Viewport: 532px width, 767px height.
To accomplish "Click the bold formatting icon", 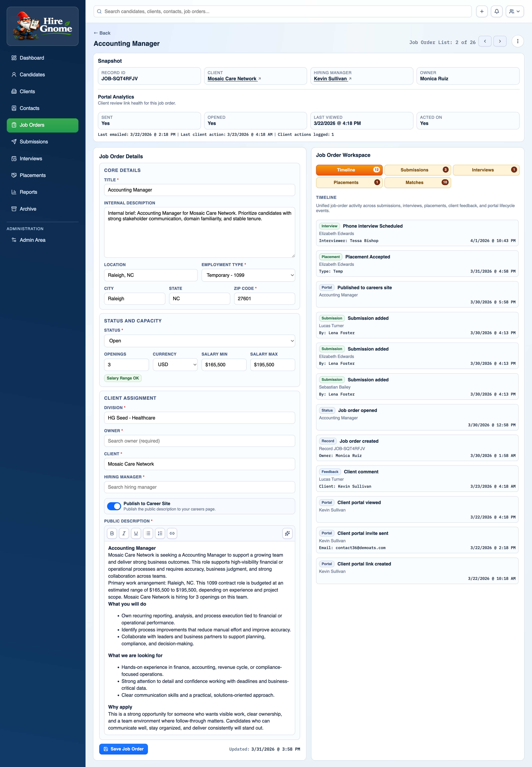I will point(112,533).
